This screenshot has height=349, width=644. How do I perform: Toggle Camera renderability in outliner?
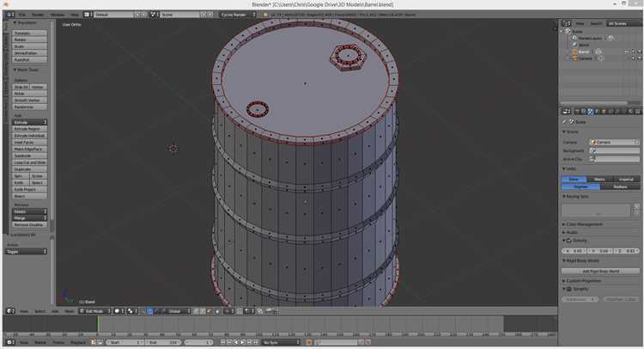tap(640, 58)
